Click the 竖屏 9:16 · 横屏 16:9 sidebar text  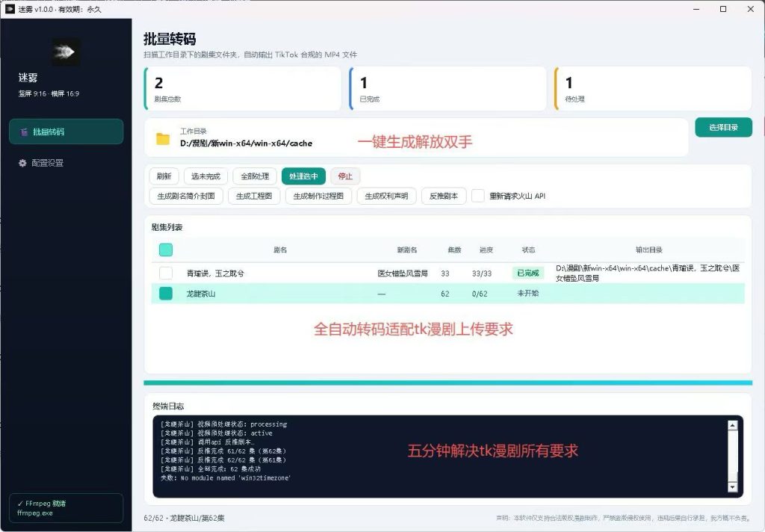(x=49, y=93)
